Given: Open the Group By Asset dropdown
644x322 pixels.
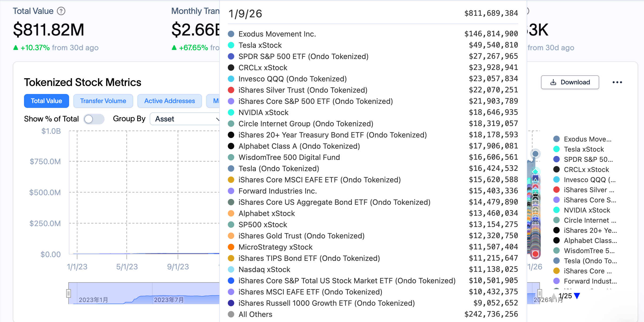Looking at the screenshot, I should [x=184, y=119].
